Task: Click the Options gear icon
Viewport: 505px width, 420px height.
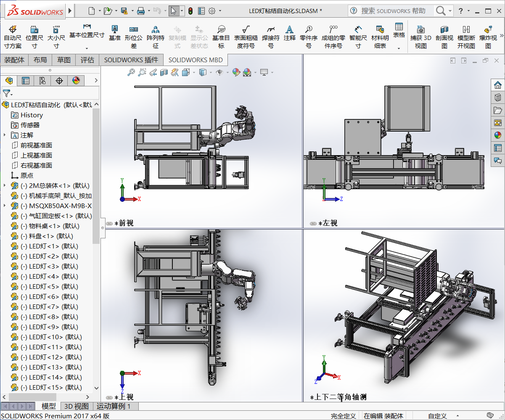Action: point(212,11)
